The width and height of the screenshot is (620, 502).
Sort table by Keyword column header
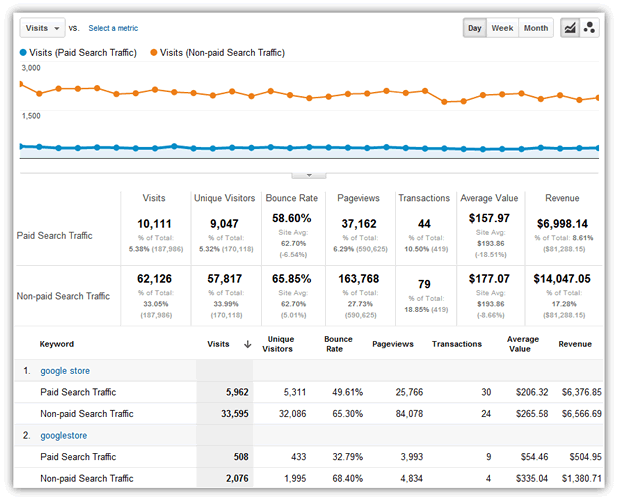57,344
